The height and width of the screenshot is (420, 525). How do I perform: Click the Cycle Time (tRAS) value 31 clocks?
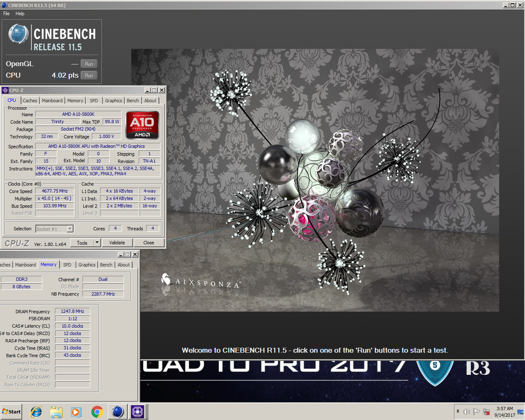coord(72,348)
